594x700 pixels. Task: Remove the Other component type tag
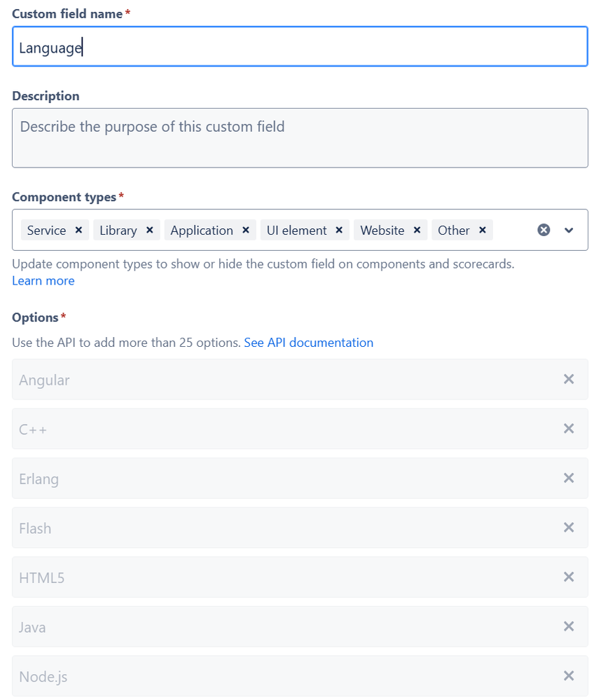pyautogui.click(x=482, y=230)
